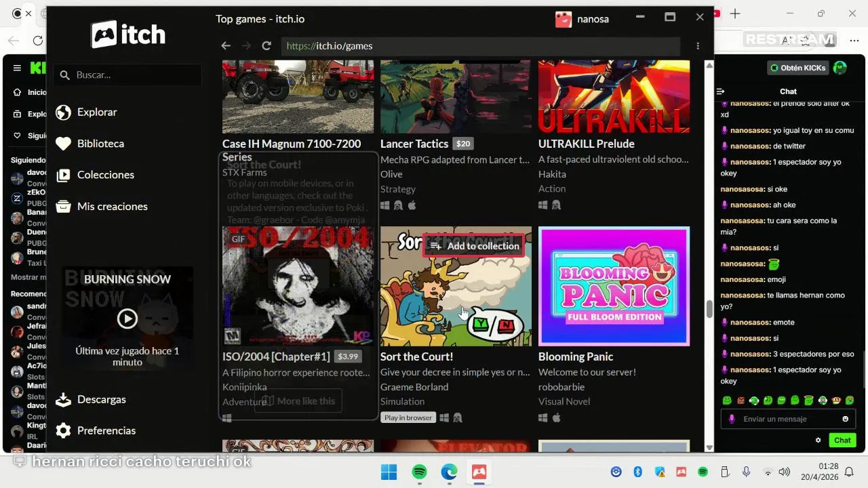Open emoji picker in chat input

click(845, 419)
